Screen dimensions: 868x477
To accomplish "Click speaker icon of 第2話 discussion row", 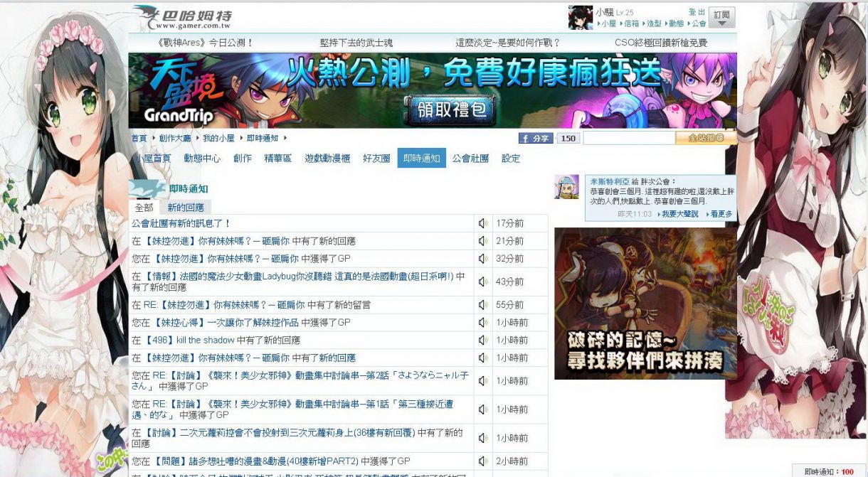I will pos(483,381).
